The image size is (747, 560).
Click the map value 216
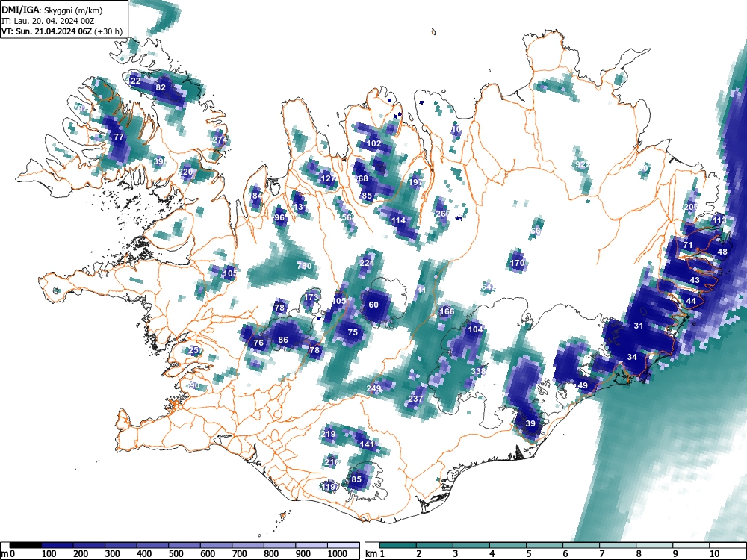[x=332, y=462]
